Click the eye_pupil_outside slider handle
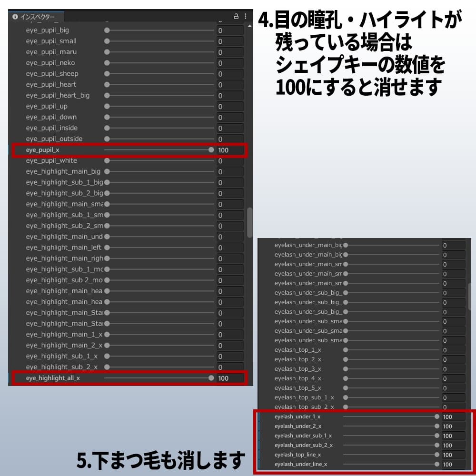This screenshot has height=476, width=476. point(107,139)
